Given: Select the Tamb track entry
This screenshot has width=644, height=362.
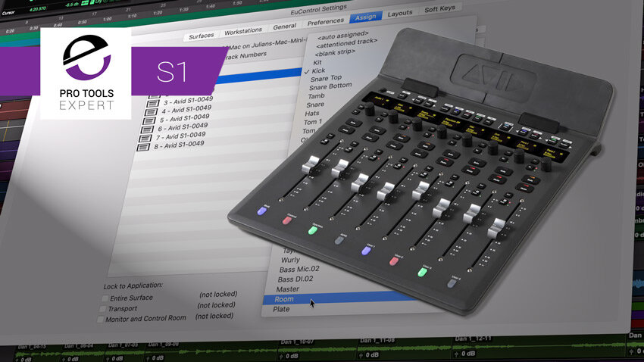Looking at the screenshot, I should 316,96.
